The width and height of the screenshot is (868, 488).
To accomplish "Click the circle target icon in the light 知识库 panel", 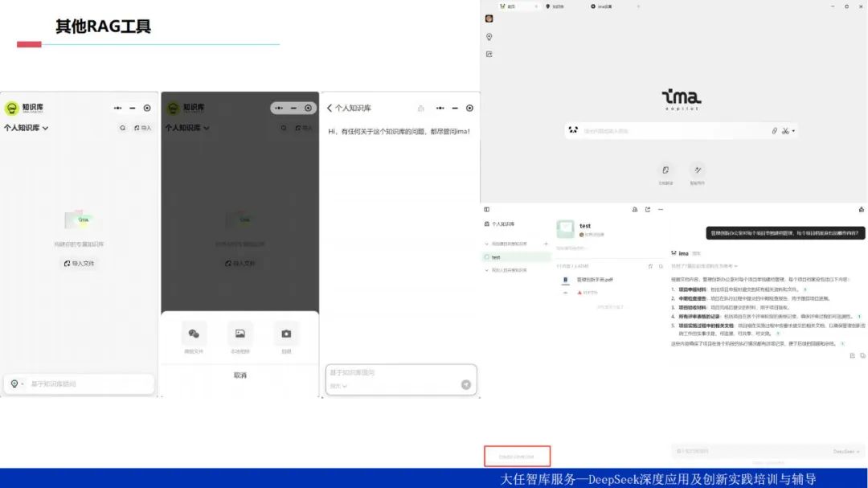I will coord(147,108).
